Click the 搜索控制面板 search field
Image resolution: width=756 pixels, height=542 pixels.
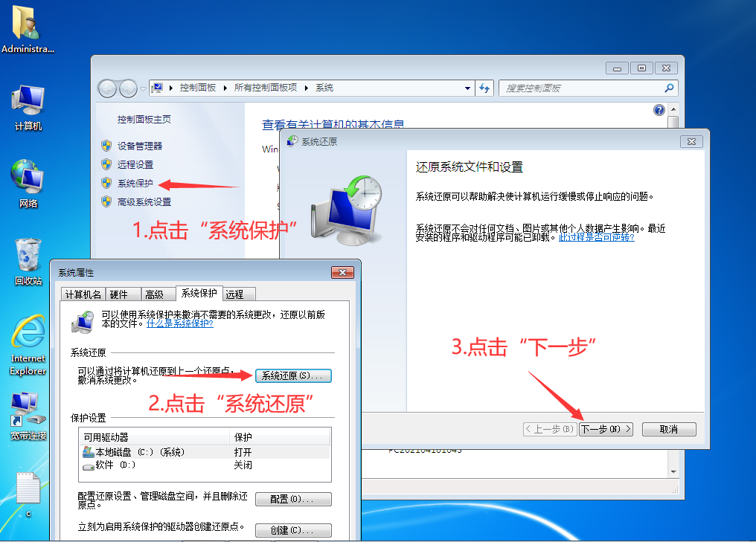click(580, 88)
